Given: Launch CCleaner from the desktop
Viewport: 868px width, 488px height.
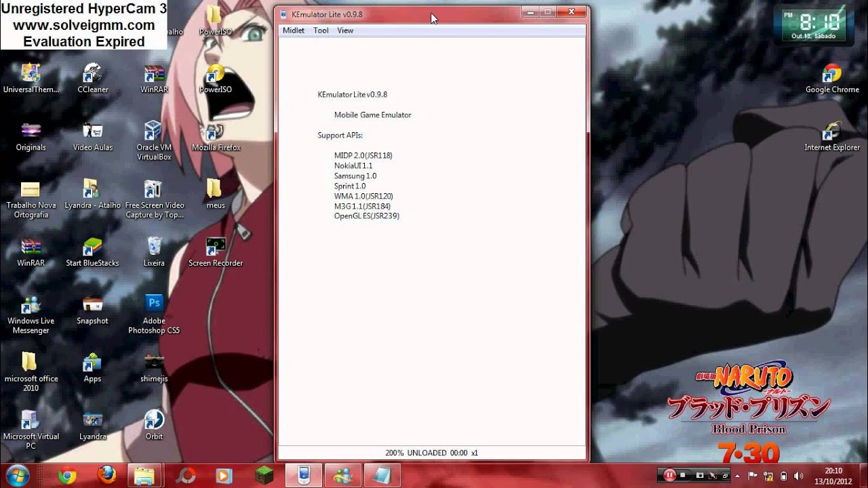Looking at the screenshot, I should tap(92, 79).
